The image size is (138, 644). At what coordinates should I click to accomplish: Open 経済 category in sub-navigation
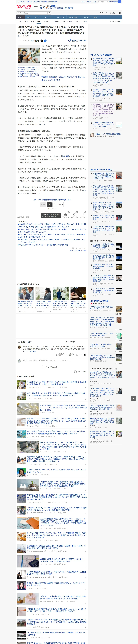pyautogui.click(x=39, y=21)
